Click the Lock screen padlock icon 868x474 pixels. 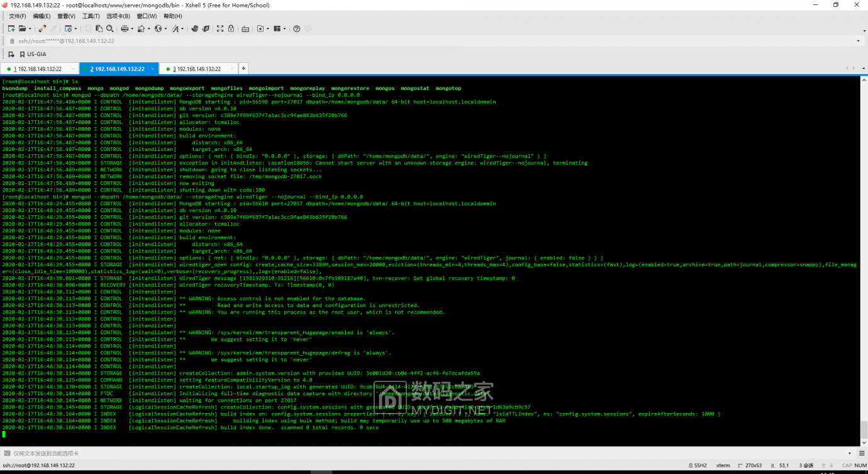[x=231, y=28]
